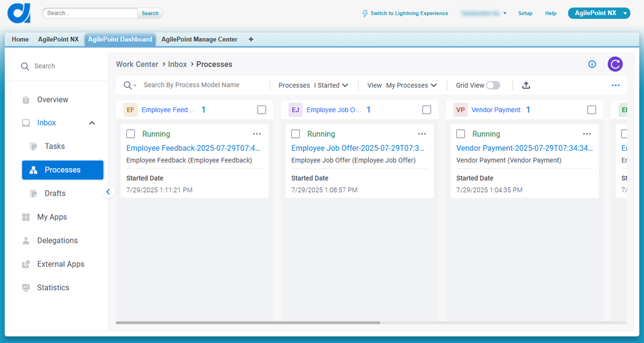Click the EJ badge on Employee Job Offer column
The image size is (644, 343).
[295, 110]
